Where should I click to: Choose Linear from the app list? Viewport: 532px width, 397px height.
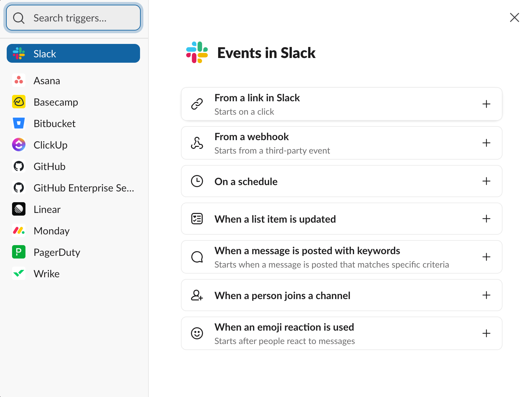pos(73,209)
